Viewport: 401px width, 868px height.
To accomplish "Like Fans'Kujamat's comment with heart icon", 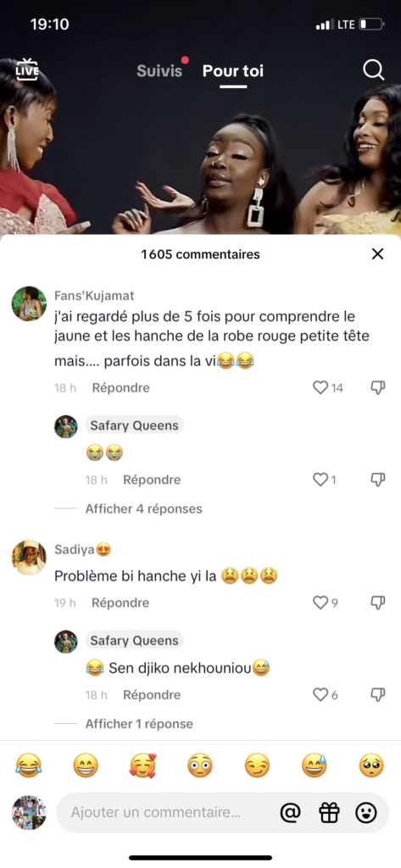I will [320, 387].
